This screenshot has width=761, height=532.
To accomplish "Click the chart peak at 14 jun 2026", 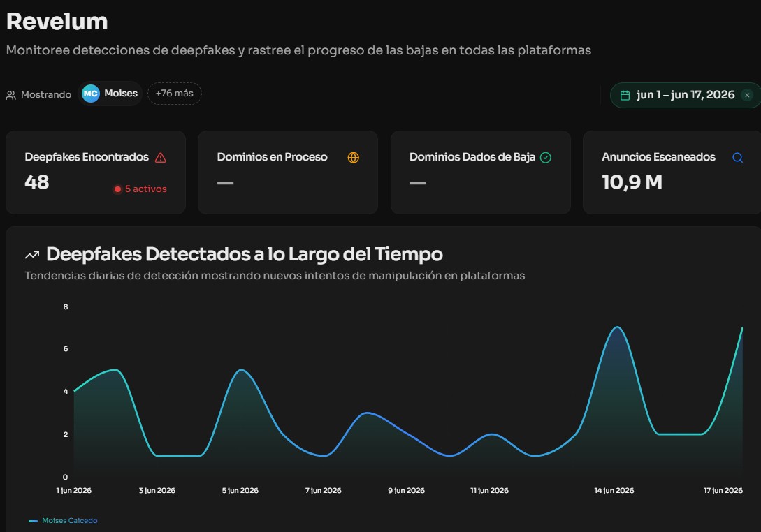I will pos(617,327).
